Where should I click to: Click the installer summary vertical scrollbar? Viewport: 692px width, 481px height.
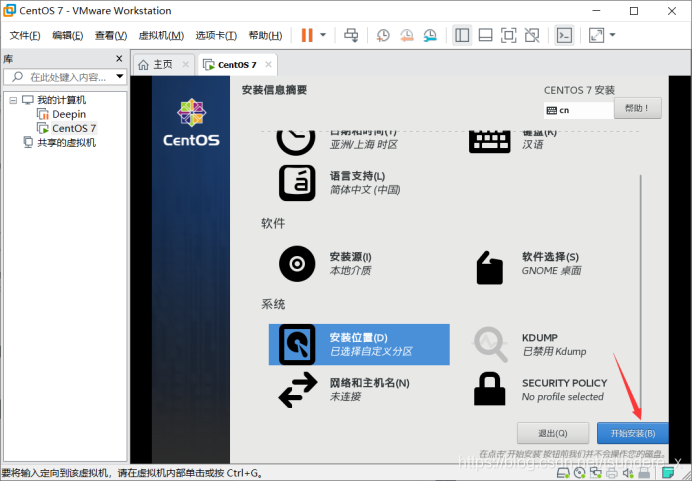[x=640, y=296]
